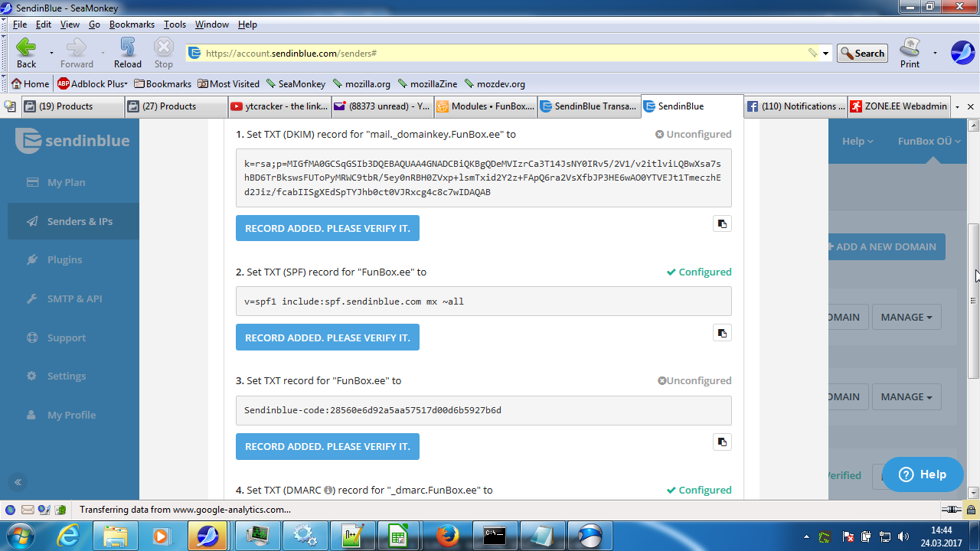This screenshot has width=980, height=551.
Task: Open the Help menu in menu bar
Action: click(247, 24)
